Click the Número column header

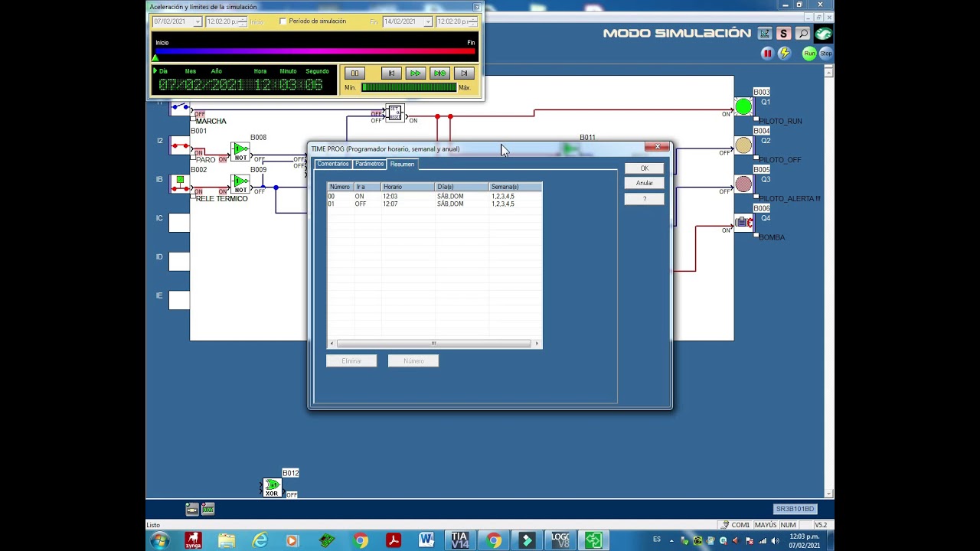pyautogui.click(x=341, y=187)
